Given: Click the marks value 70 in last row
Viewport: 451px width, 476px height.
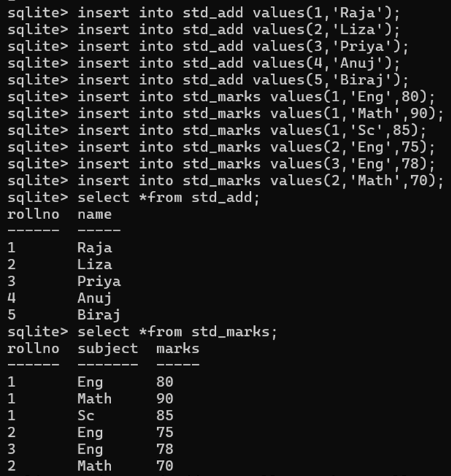Looking at the screenshot, I should [x=164, y=467].
